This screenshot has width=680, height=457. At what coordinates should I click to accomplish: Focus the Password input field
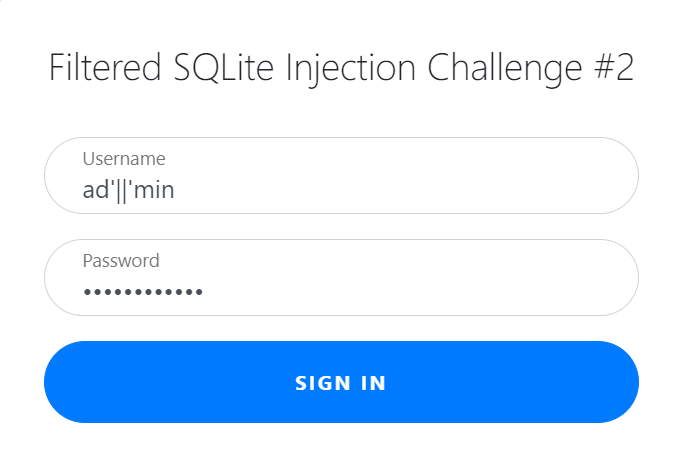[x=341, y=278]
